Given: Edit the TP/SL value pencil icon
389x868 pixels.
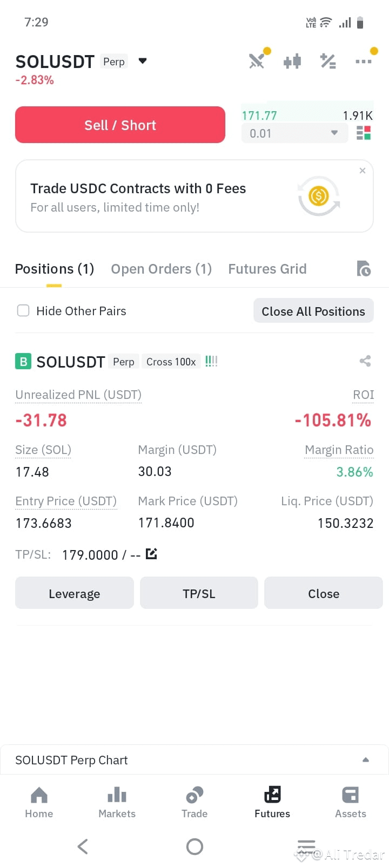Looking at the screenshot, I should [x=151, y=554].
